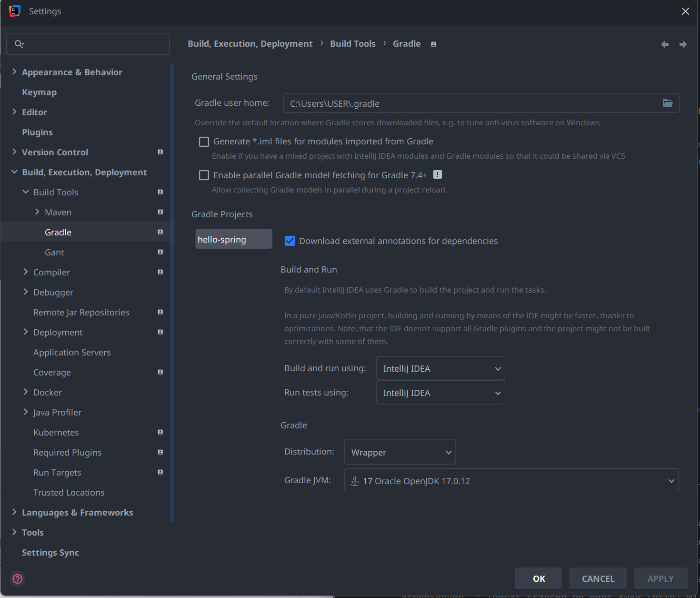Expand the Maven node
700x598 pixels.
(x=37, y=212)
